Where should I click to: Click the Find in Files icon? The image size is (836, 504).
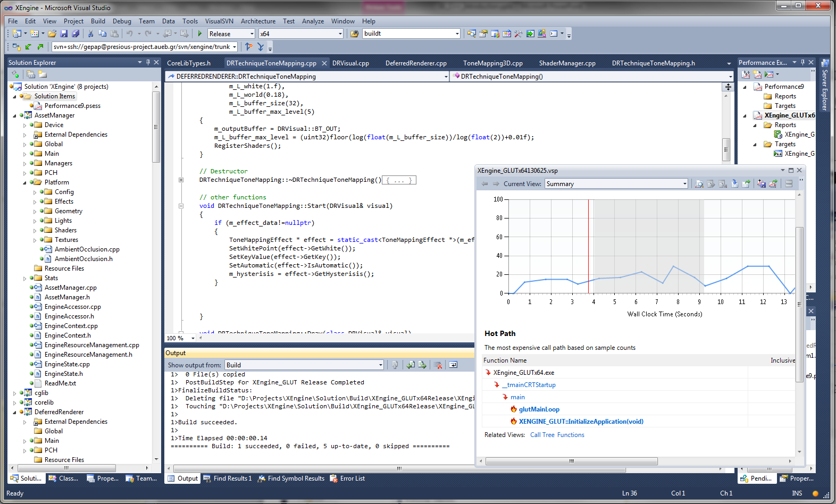(354, 33)
